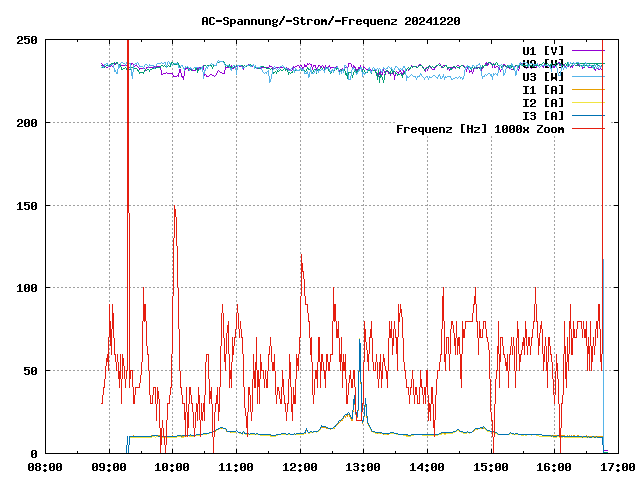Click the red frequency peak at 10:00
Image resolution: width=640 pixels, height=480 pixels.
click(174, 208)
